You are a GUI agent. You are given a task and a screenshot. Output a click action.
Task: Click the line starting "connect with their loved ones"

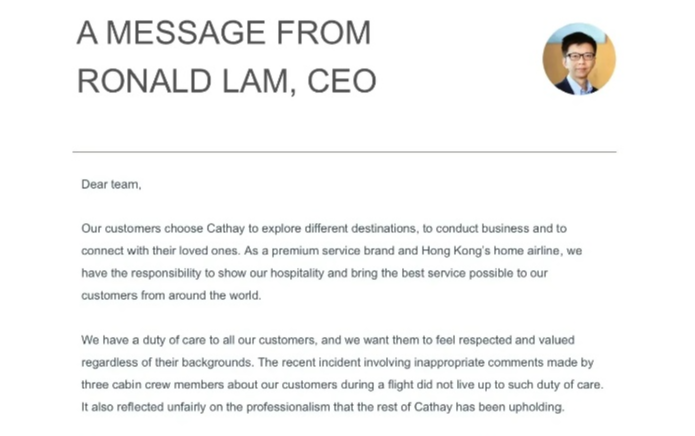(x=332, y=251)
